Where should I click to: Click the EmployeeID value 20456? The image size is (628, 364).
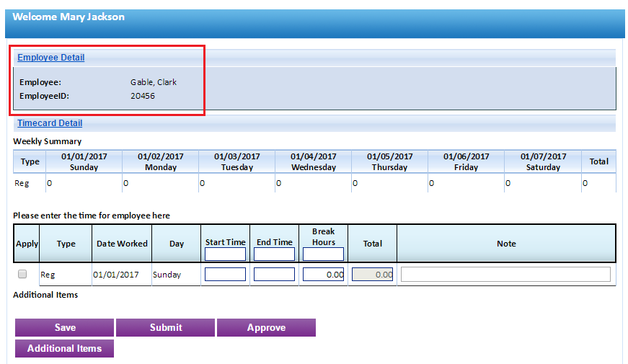coord(143,96)
